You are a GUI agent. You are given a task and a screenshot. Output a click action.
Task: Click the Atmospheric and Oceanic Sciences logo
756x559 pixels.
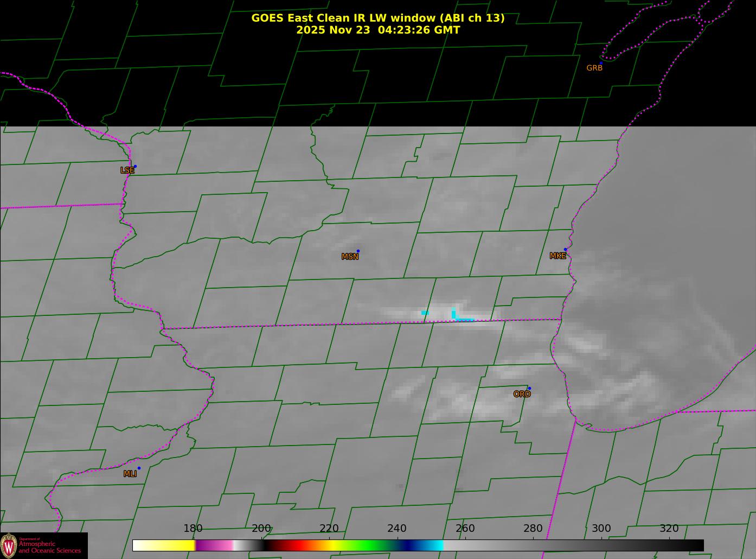[43, 545]
